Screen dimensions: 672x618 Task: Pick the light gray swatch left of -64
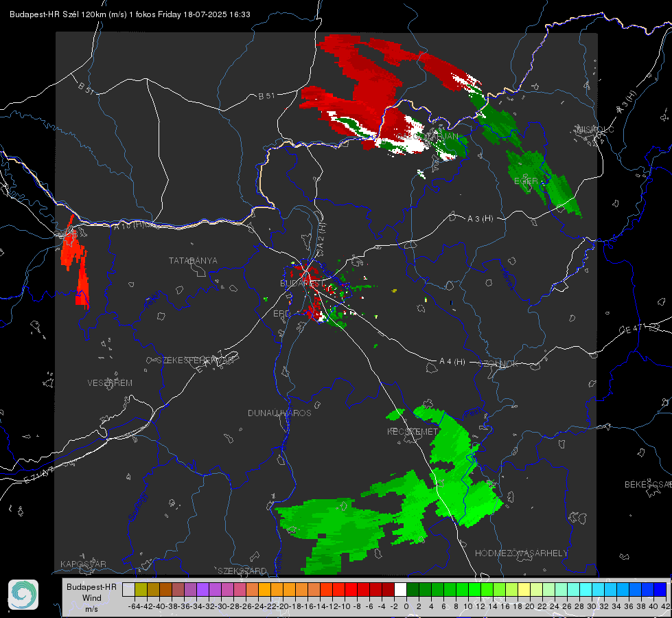pos(128,589)
